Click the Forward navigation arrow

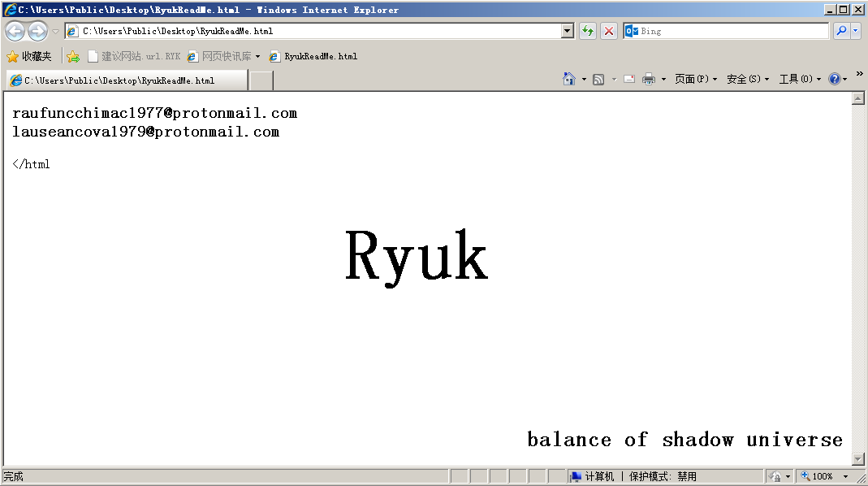(37, 32)
